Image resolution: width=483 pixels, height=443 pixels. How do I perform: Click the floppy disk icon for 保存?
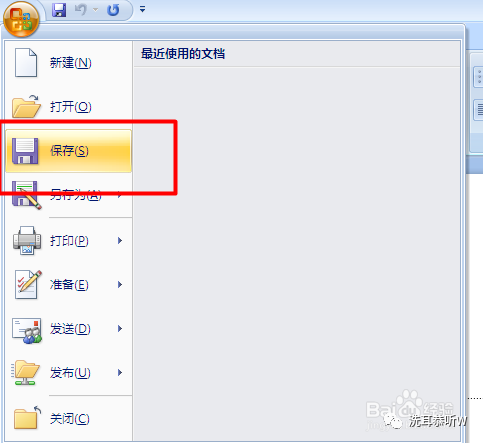point(25,151)
